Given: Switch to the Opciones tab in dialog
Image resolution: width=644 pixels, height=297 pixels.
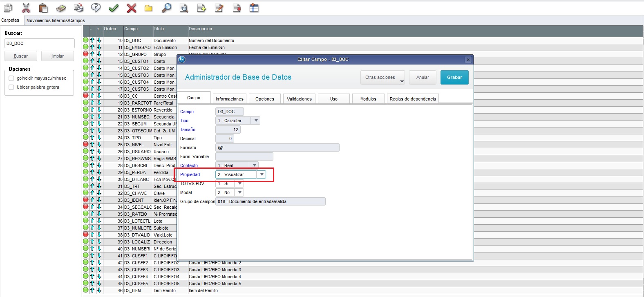Looking at the screenshot, I should coord(265,99).
